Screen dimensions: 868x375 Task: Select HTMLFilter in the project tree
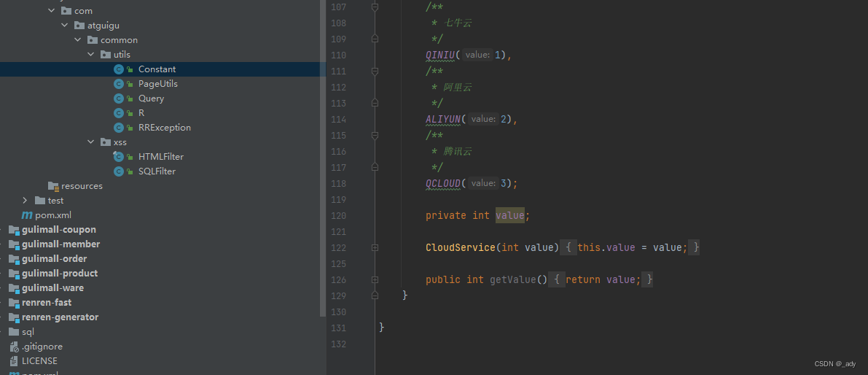[x=161, y=157]
